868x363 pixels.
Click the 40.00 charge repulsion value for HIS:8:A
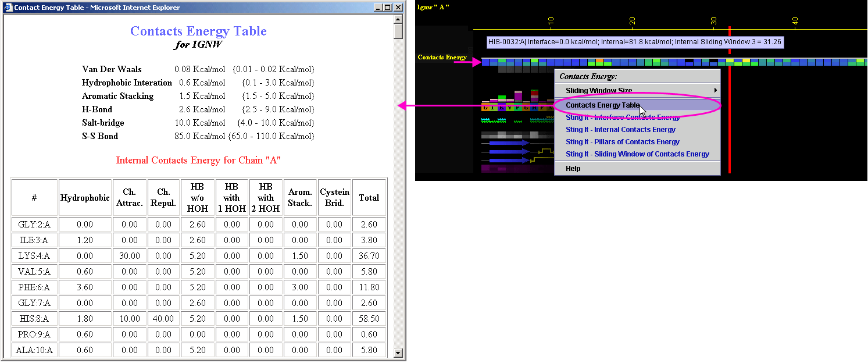[163, 319]
